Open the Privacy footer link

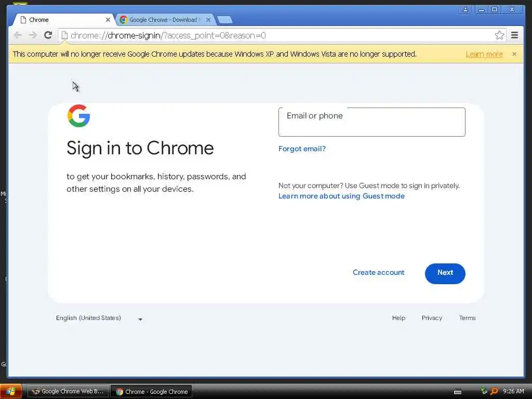point(432,318)
